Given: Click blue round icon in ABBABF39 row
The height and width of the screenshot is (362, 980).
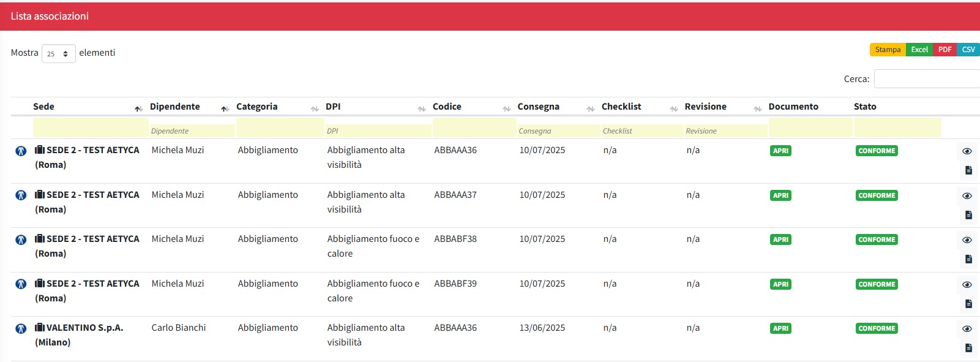Looking at the screenshot, I should pyautogui.click(x=21, y=284).
